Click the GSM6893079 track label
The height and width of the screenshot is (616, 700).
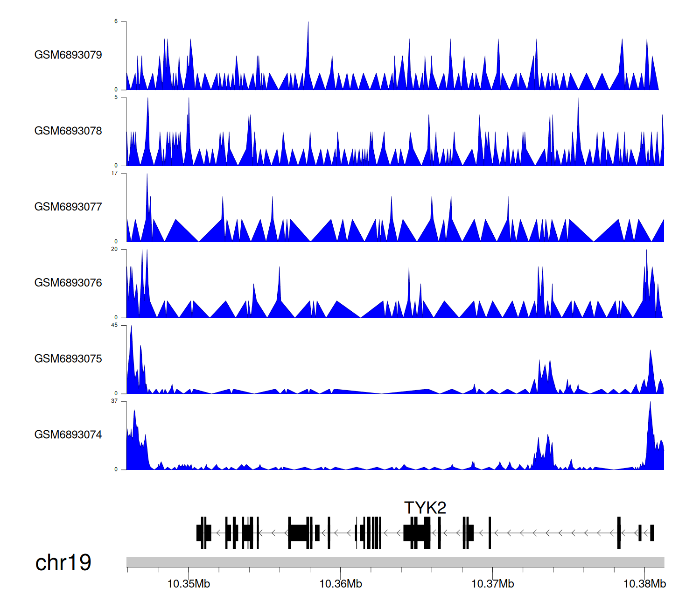[x=68, y=55]
